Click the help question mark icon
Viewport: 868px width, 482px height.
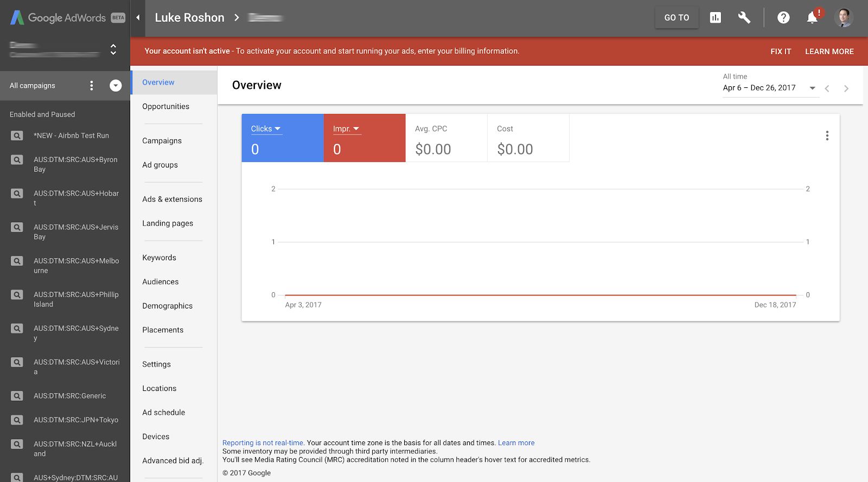click(x=783, y=18)
